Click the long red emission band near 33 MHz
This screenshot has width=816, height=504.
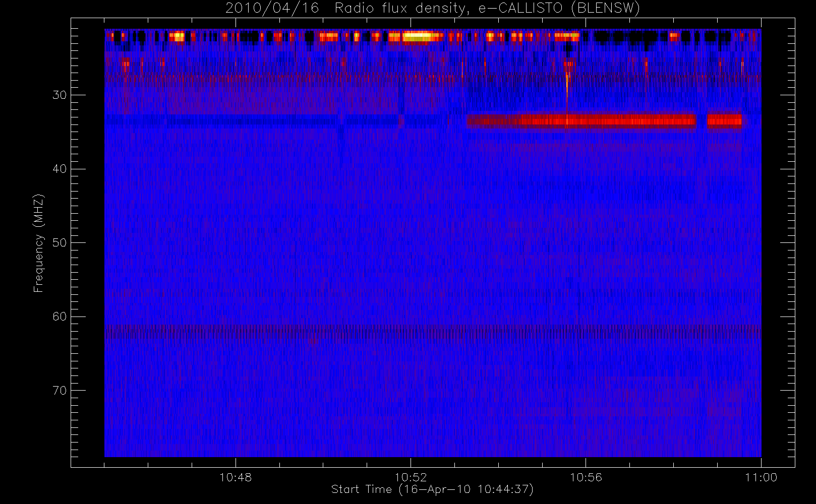click(581, 120)
